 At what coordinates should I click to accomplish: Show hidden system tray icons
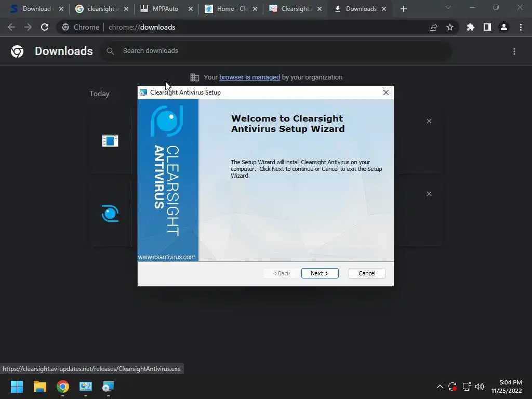(440, 387)
